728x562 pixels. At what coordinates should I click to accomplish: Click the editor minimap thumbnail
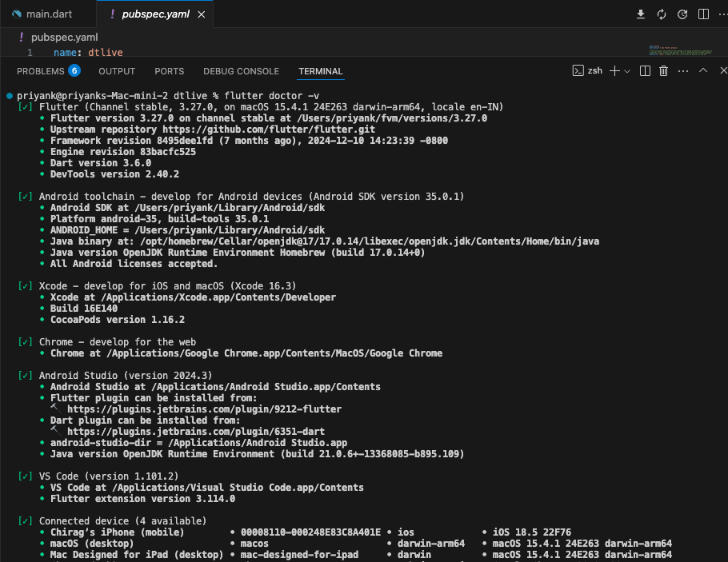pyautogui.click(x=680, y=50)
